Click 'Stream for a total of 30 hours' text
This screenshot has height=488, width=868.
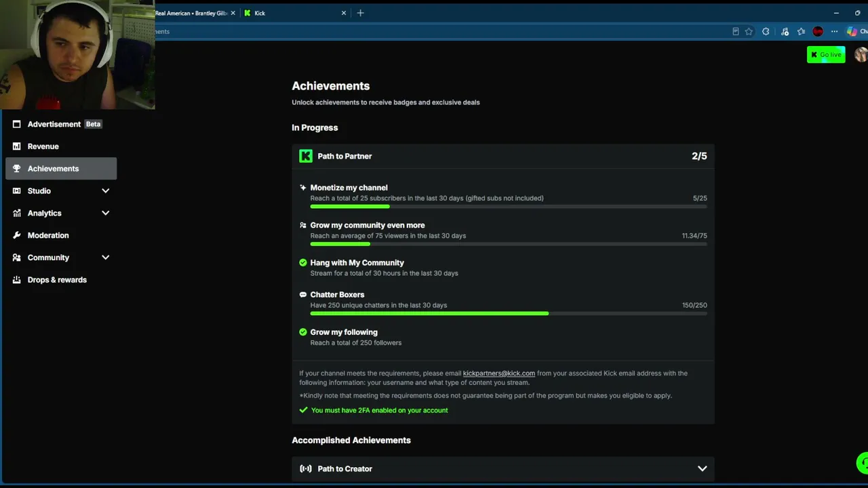point(384,273)
